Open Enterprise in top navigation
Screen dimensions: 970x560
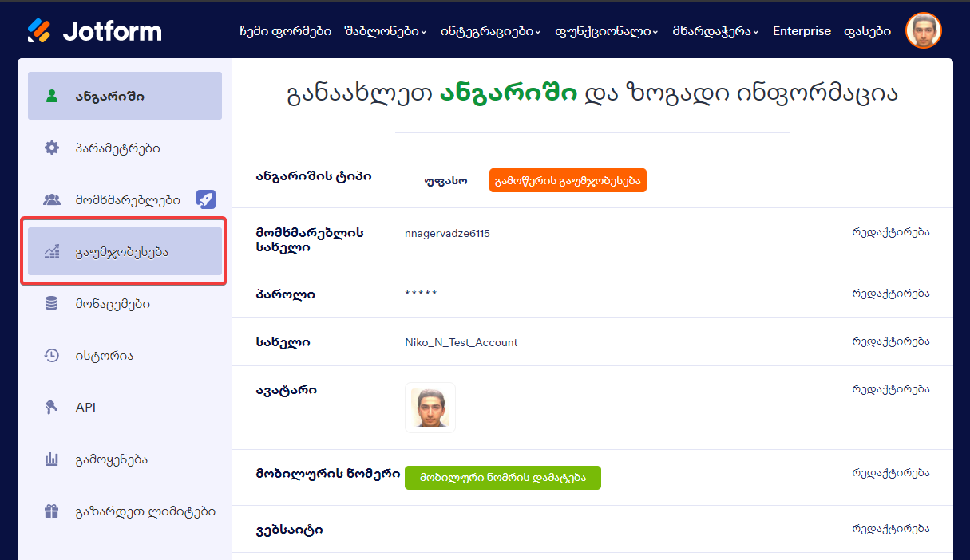point(802,31)
